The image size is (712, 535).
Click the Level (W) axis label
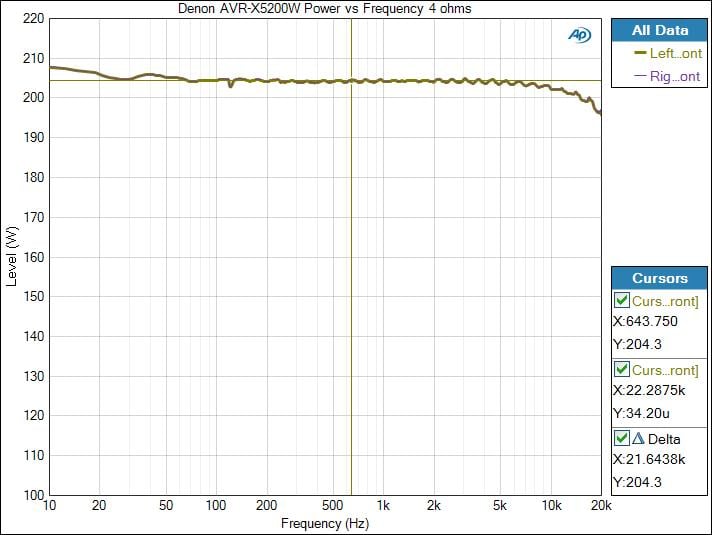coord(12,257)
